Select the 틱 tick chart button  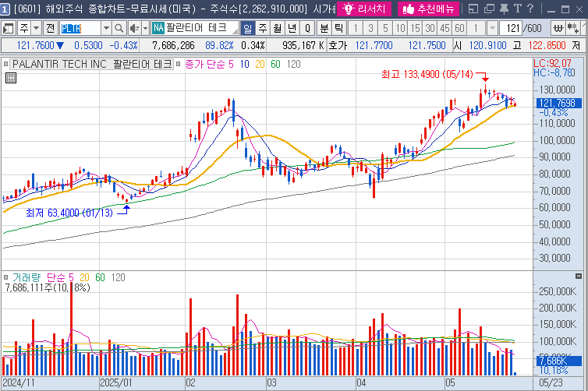coord(338,28)
